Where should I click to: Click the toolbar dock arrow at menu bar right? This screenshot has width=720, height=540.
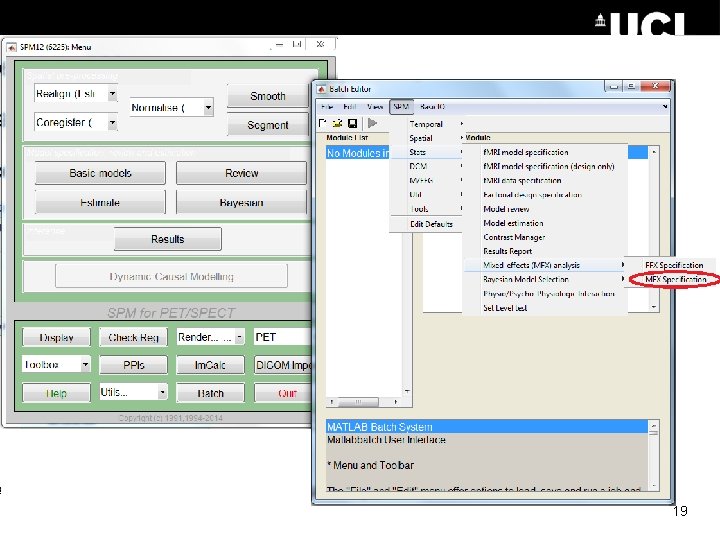[x=665, y=107]
